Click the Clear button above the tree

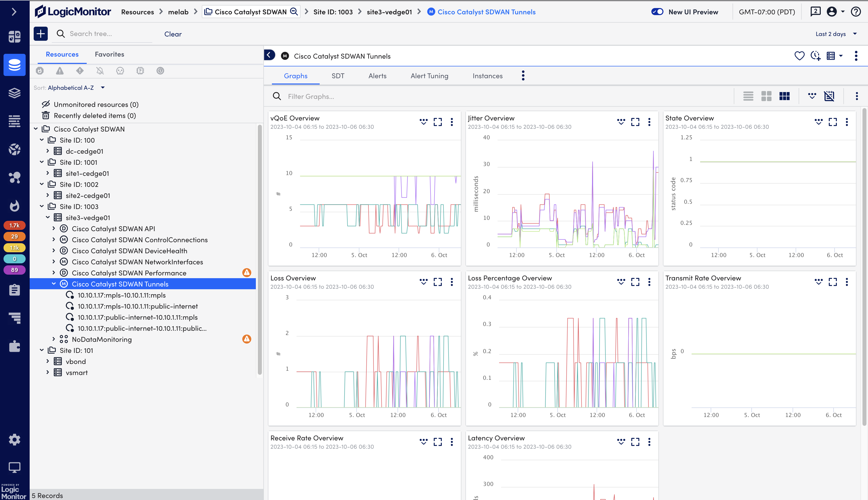pos(173,34)
